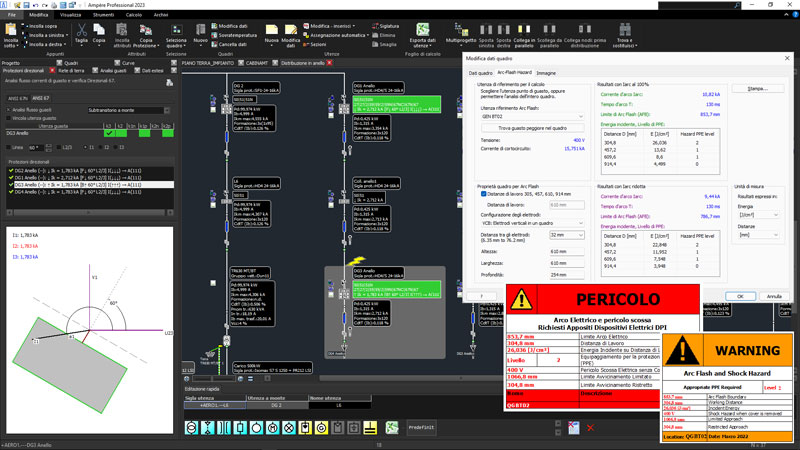This screenshot has height=450, width=800.
Task: Click the Esporta dati utenze icon
Action: [x=422, y=30]
